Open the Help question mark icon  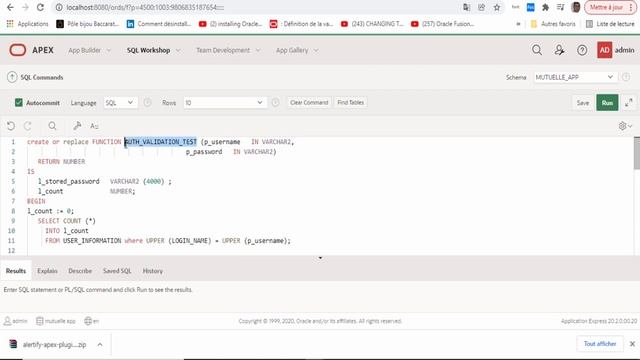pyautogui.click(x=582, y=50)
